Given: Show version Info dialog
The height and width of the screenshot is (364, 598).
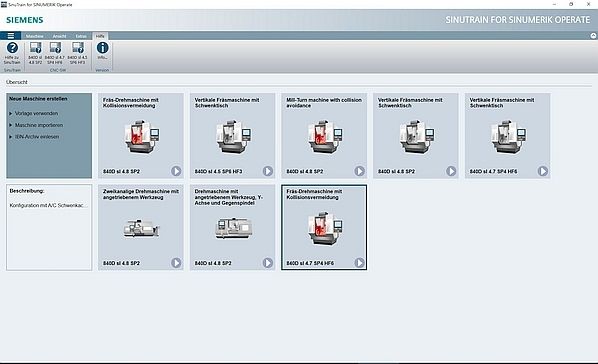Looking at the screenshot, I should [102, 51].
